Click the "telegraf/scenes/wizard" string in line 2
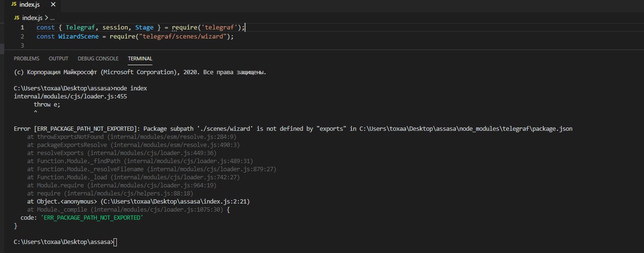Viewport: 644px width, 253px height. (x=183, y=36)
